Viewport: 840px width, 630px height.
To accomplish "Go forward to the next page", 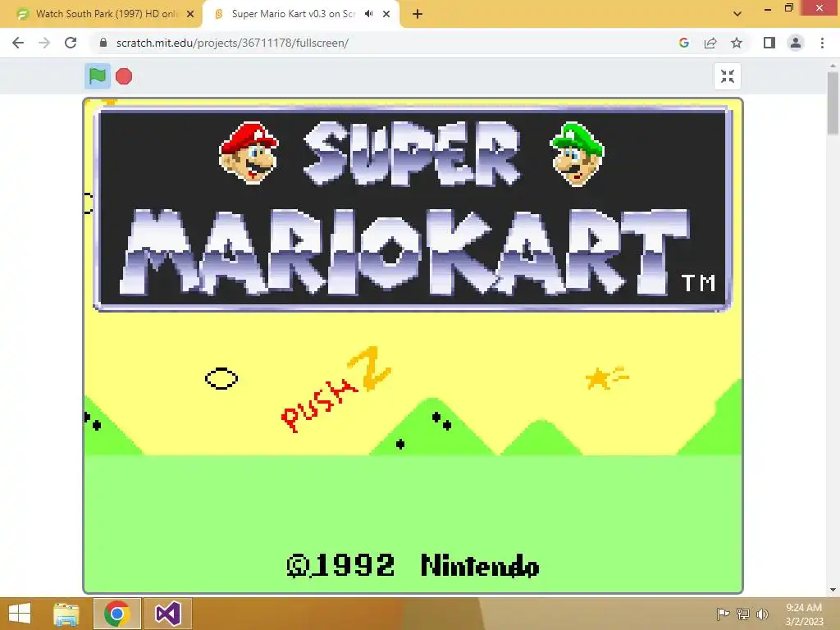I will 44,43.
